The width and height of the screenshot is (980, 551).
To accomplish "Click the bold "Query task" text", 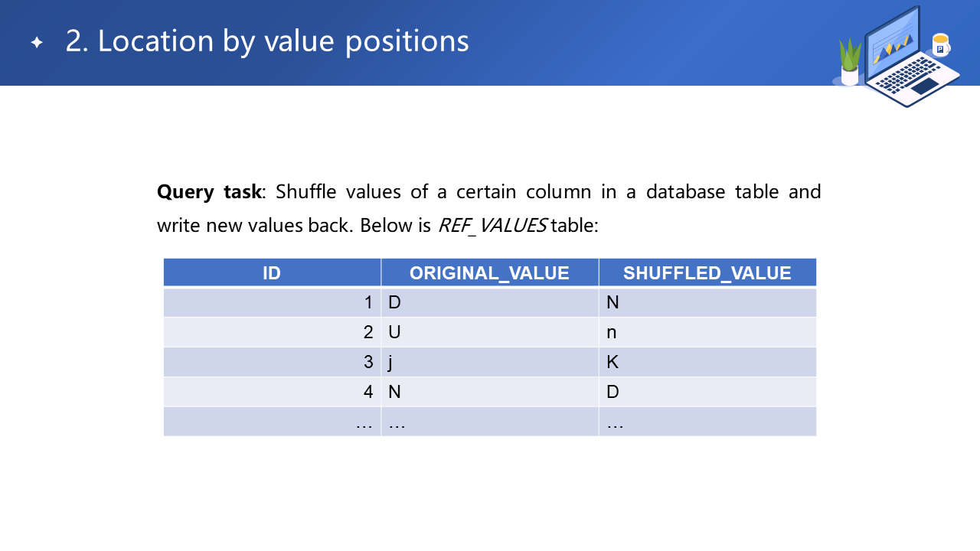I will click(x=209, y=191).
